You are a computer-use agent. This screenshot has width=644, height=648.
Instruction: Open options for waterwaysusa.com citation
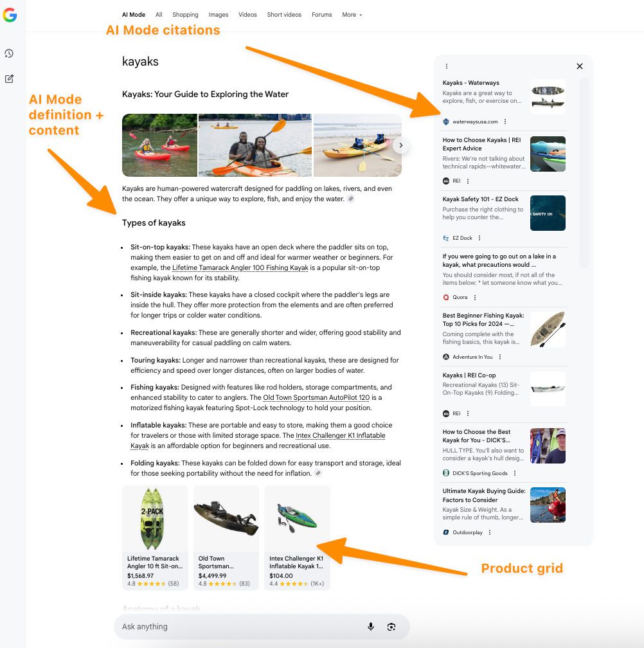505,122
